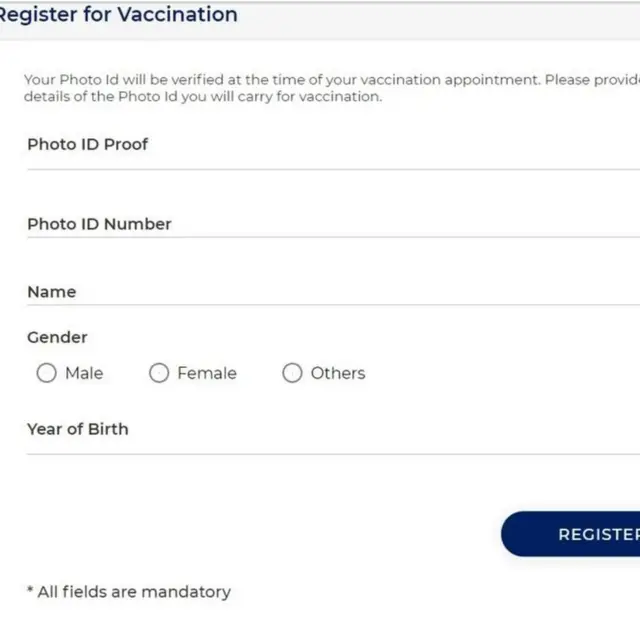Click the 'Year of Birth' field label
The image size is (640, 640).
point(78,429)
